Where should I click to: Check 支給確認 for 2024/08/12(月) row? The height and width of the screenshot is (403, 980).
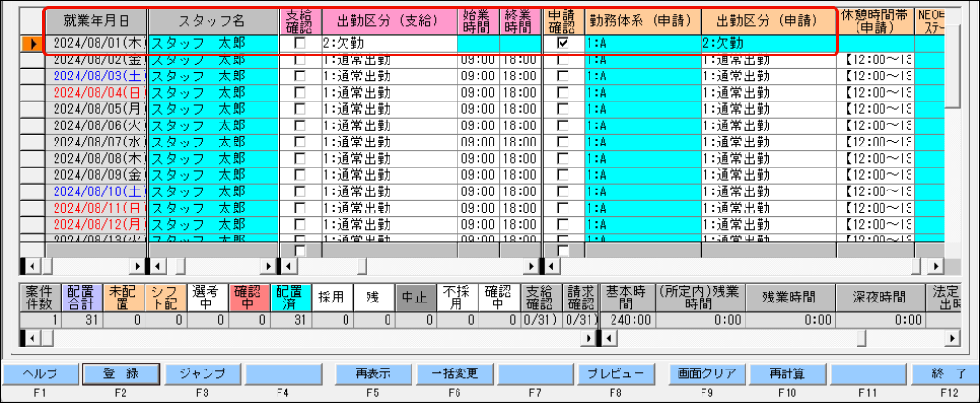300,223
